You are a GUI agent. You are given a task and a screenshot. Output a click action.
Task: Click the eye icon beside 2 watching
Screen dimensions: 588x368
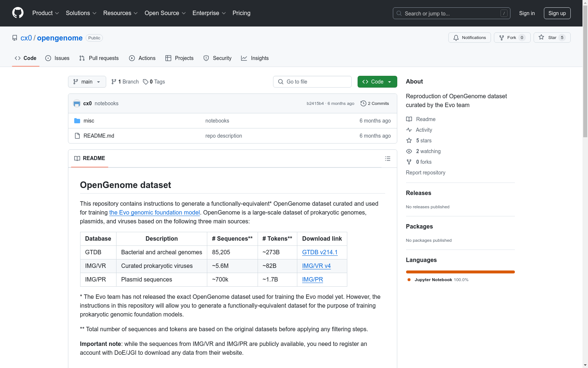coord(409,151)
